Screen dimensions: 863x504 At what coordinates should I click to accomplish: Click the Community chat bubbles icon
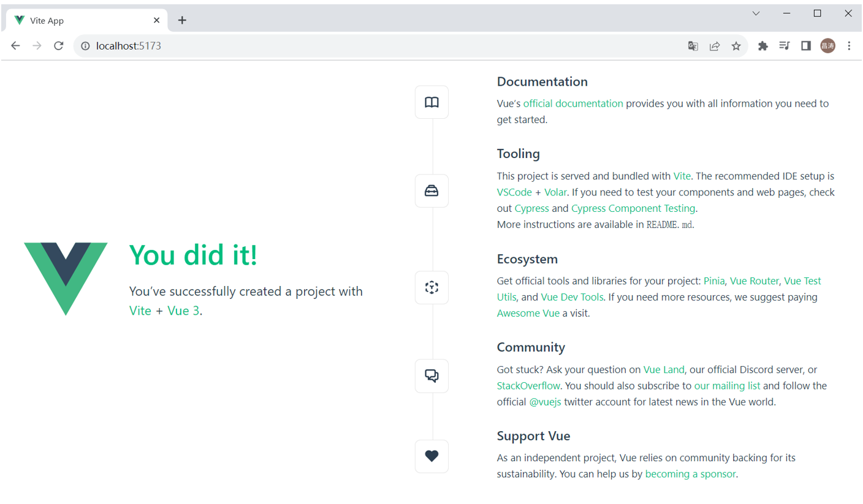[x=431, y=375]
